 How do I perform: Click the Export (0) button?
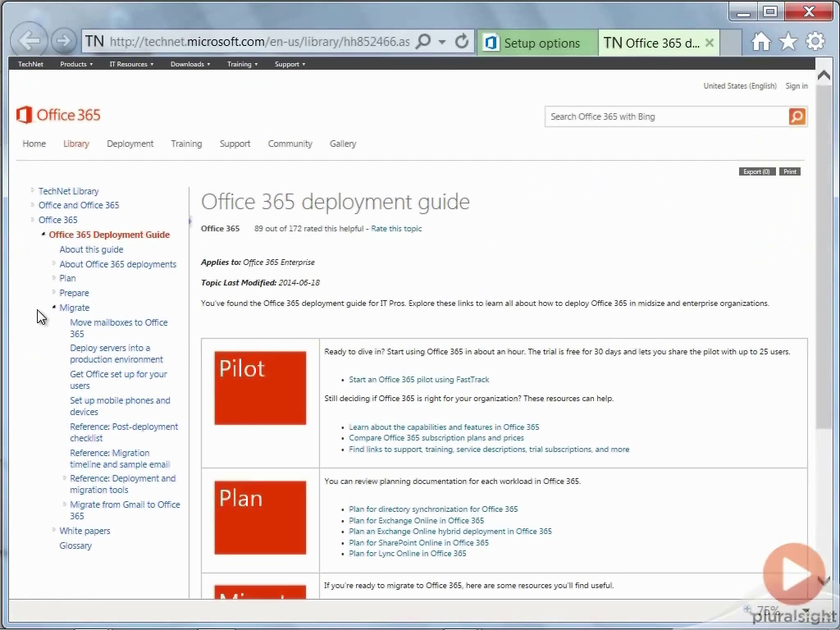pos(756,171)
